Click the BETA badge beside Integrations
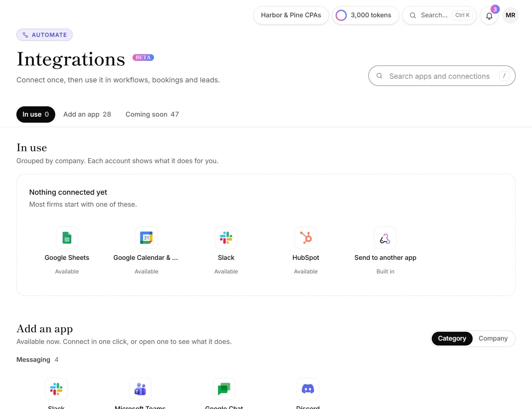This screenshot has width=532, height=409. 143,57
